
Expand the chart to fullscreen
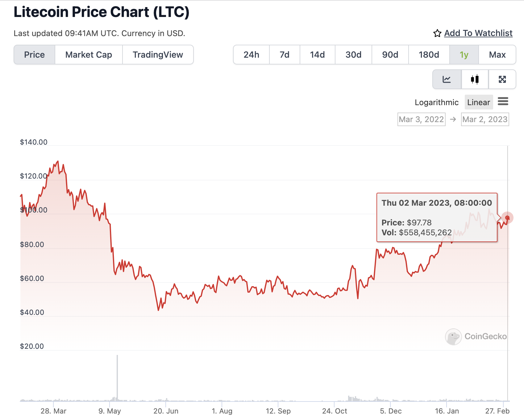[x=502, y=79]
